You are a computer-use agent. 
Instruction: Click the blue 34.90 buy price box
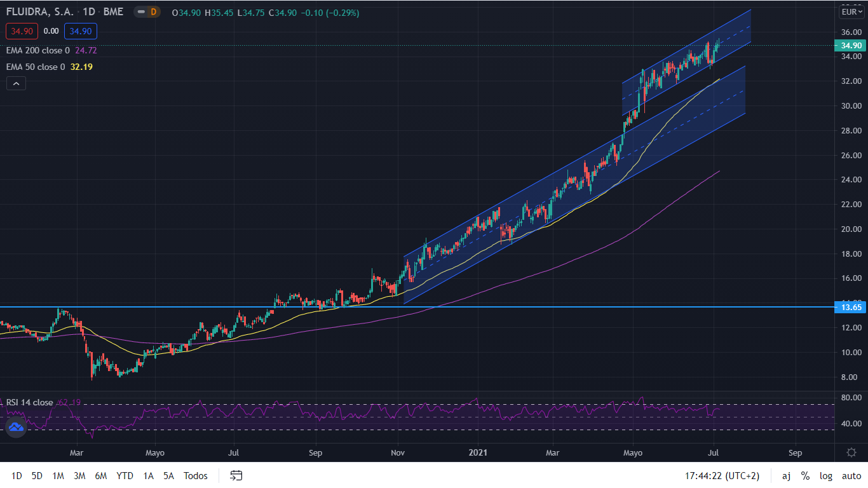81,30
